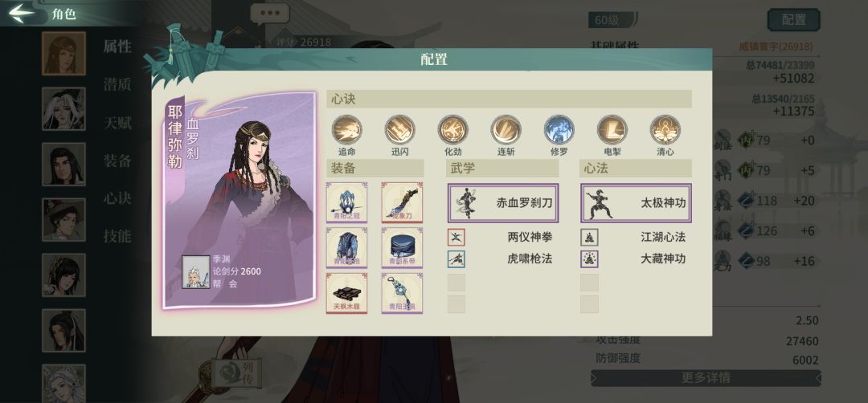Select the 清心 lotus skill icon

(x=665, y=131)
